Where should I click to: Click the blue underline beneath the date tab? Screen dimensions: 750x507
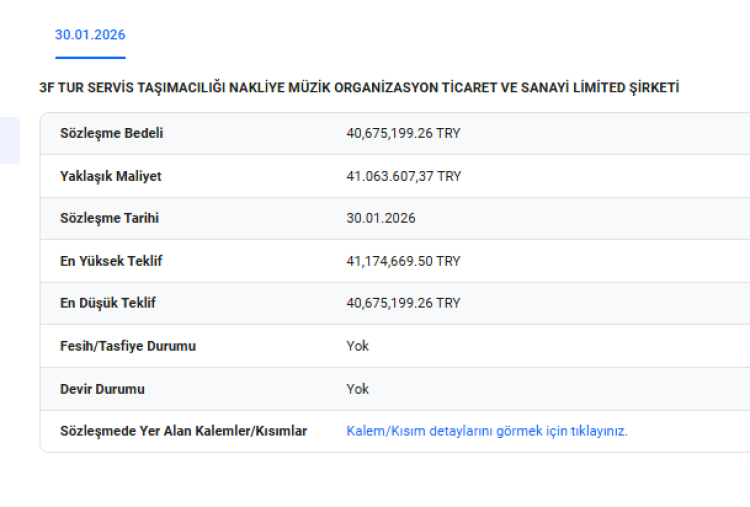pyautogui.click(x=90, y=58)
